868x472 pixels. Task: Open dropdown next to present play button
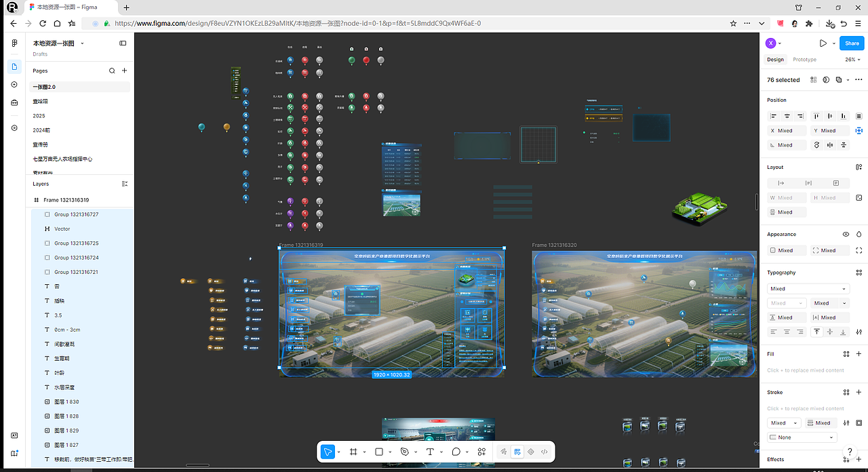point(833,43)
